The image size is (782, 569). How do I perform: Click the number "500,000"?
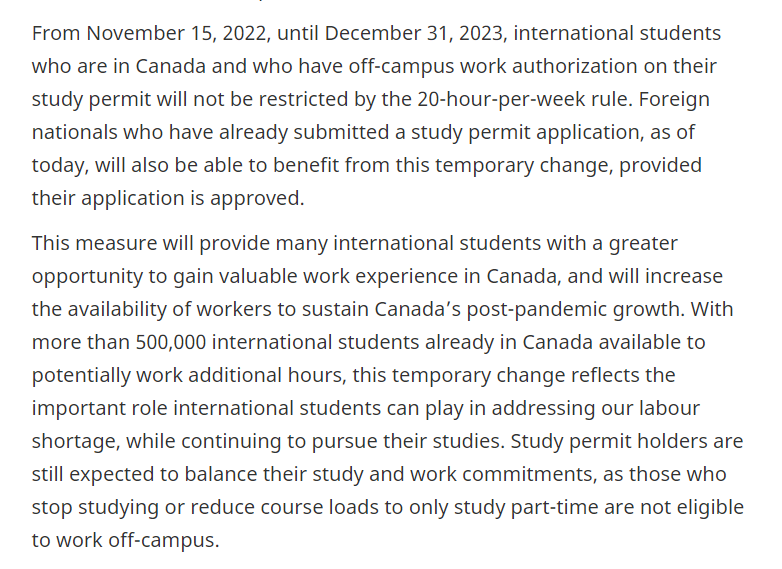[171, 342]
